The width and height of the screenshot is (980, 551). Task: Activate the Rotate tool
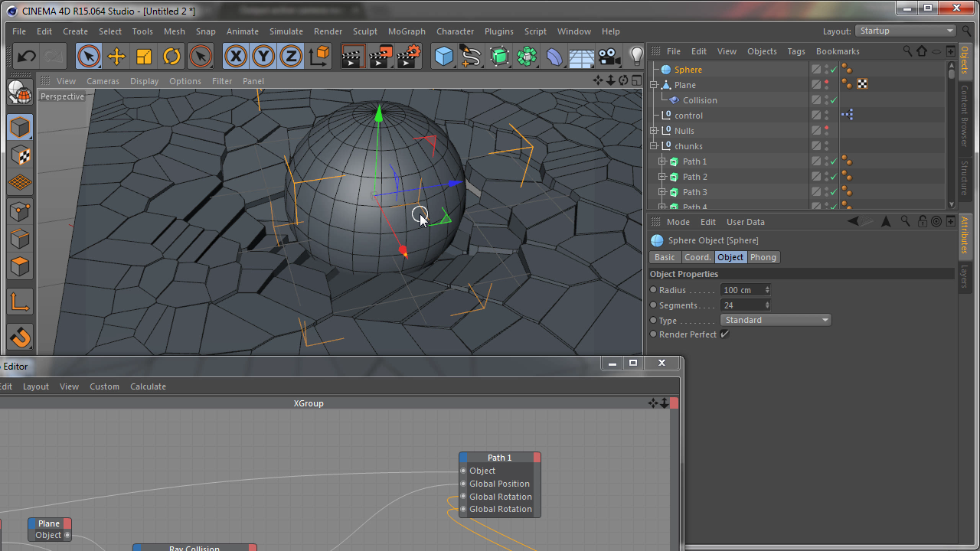pos(171,56)
